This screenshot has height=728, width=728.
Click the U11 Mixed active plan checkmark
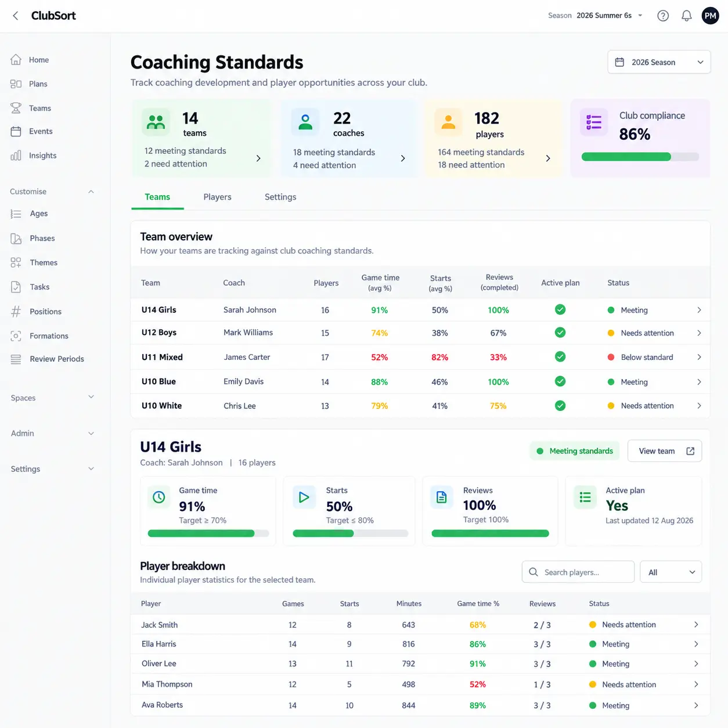560,357
